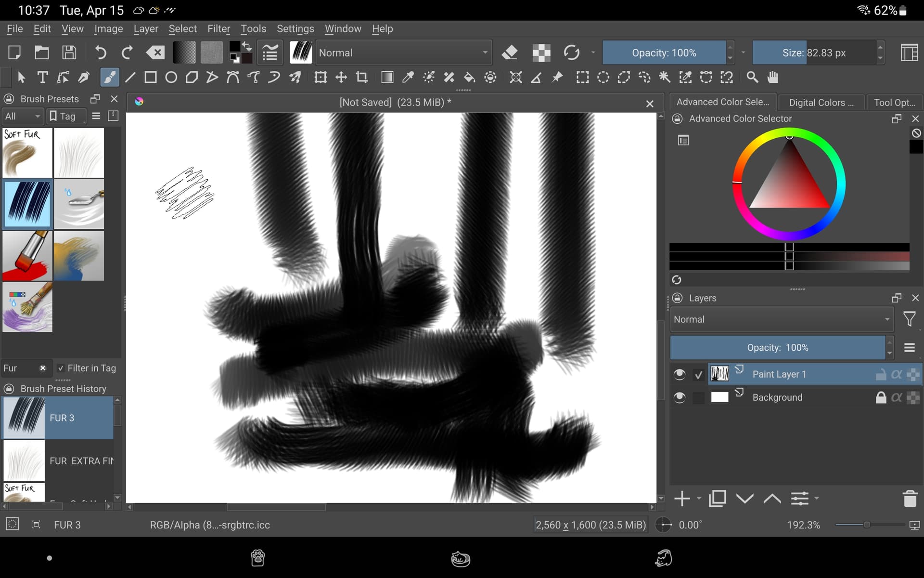
Task: Expand the All brush tag dropdown
Action: (22, 116)
